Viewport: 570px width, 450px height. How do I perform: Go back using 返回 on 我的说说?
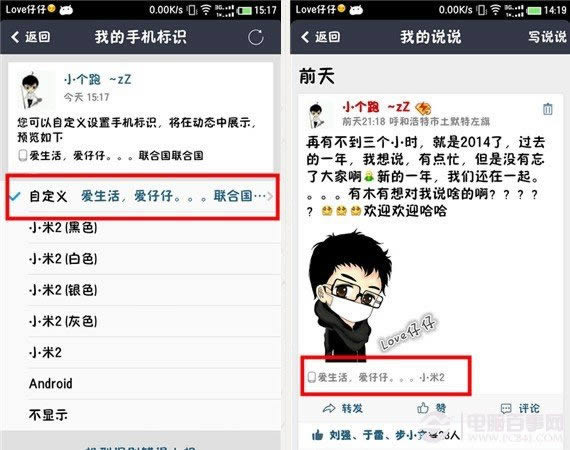coord(321,37)
